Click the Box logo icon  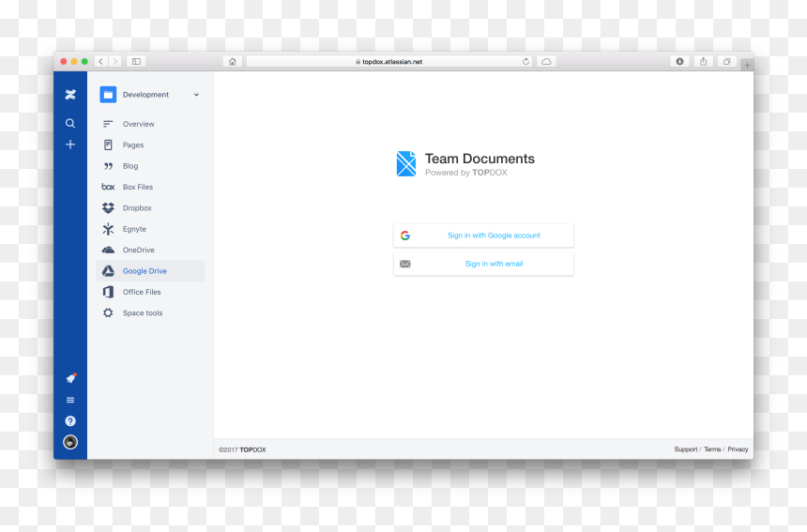click(x=108, y=187)
